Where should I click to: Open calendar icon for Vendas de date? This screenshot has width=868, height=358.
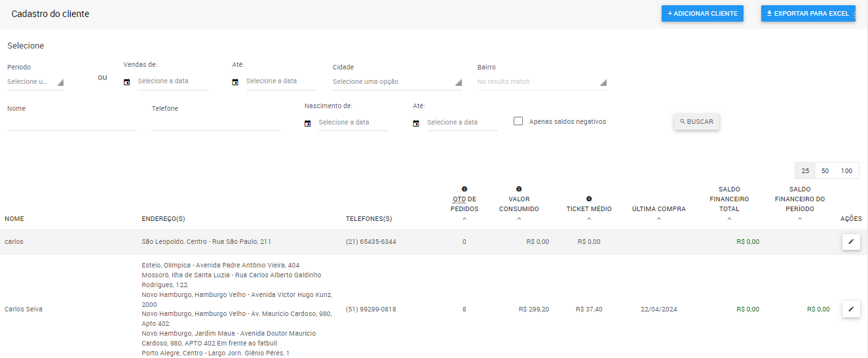(127, 82)
